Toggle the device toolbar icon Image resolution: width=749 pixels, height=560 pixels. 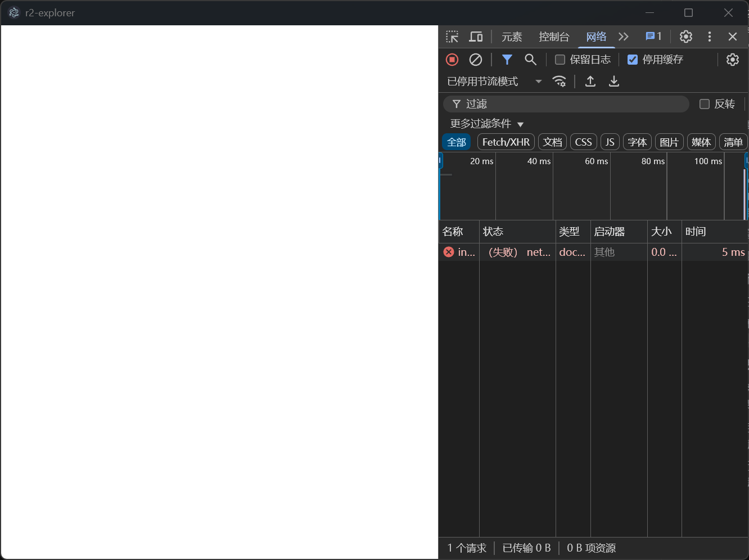[476, 37]
